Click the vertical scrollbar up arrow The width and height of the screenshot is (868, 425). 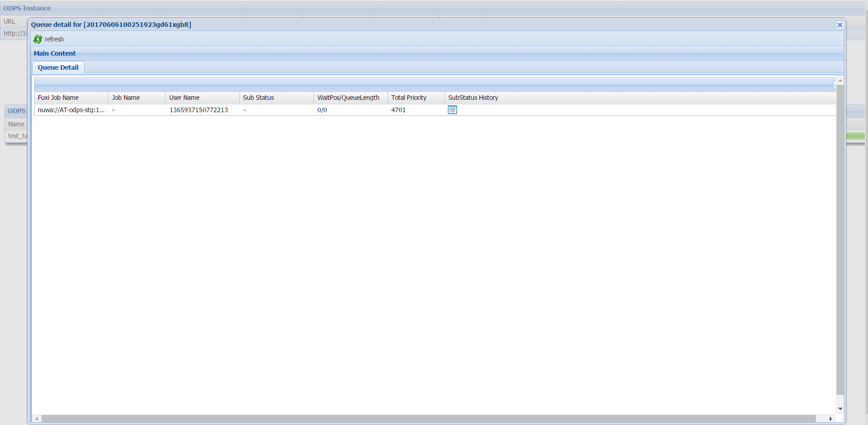(x=840, y=81)
